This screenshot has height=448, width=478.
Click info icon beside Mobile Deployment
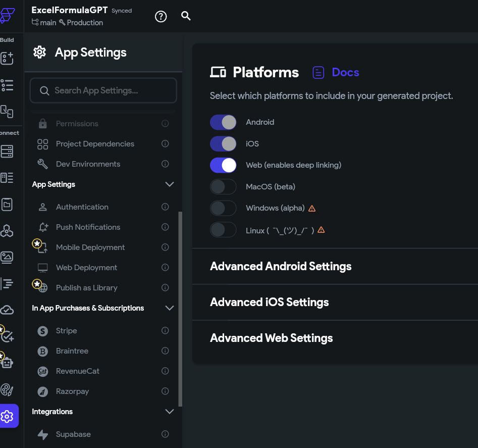pos(165,247)
